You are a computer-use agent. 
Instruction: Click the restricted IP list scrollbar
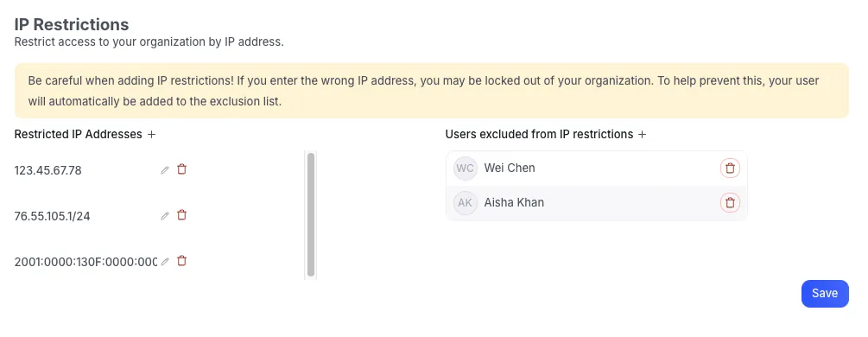tap(311, 214)
